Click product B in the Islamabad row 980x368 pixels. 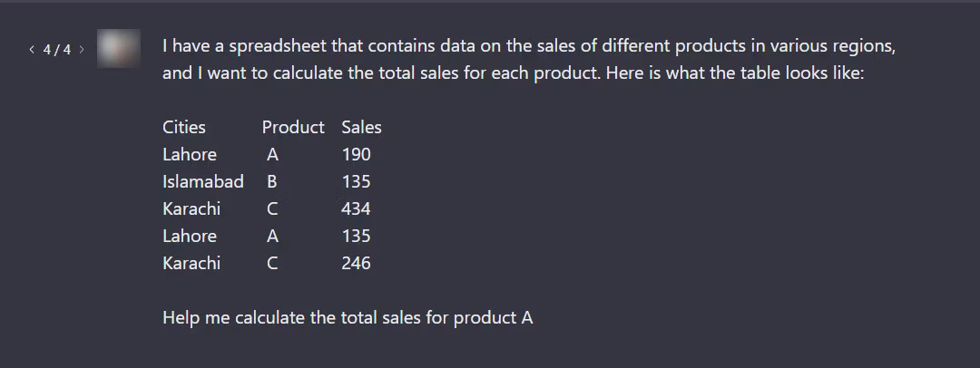point(272,182)
